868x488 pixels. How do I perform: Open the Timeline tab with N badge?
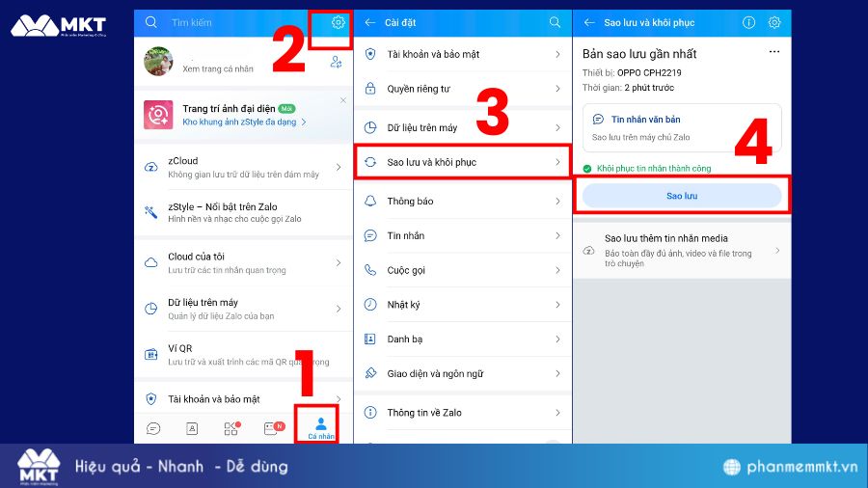coord(274,427)
